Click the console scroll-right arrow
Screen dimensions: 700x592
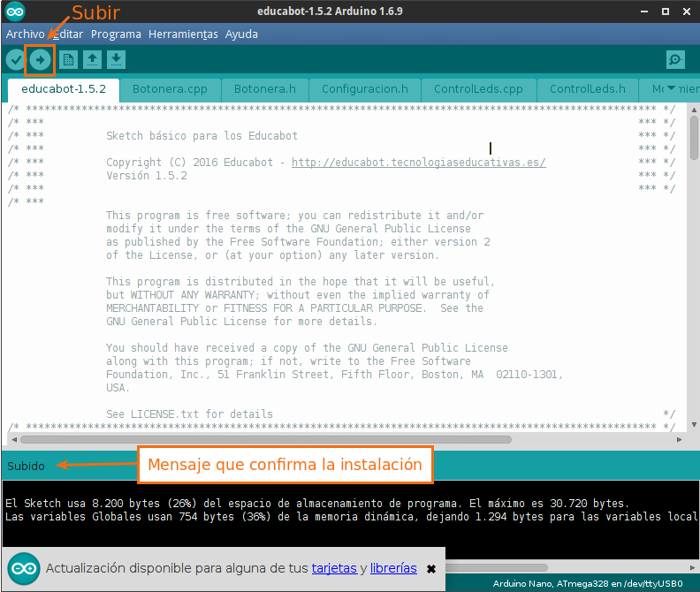click(692, 568)
